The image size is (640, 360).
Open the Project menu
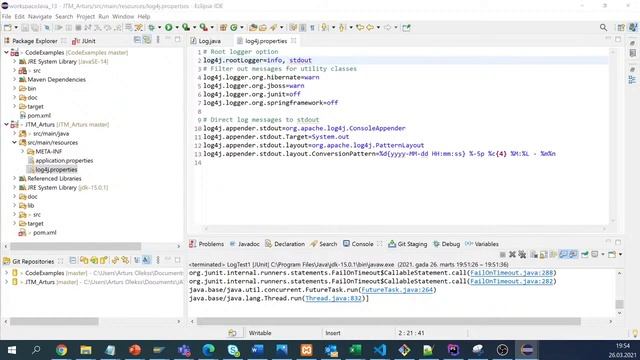pyautogui.click(x=85, y=16)
